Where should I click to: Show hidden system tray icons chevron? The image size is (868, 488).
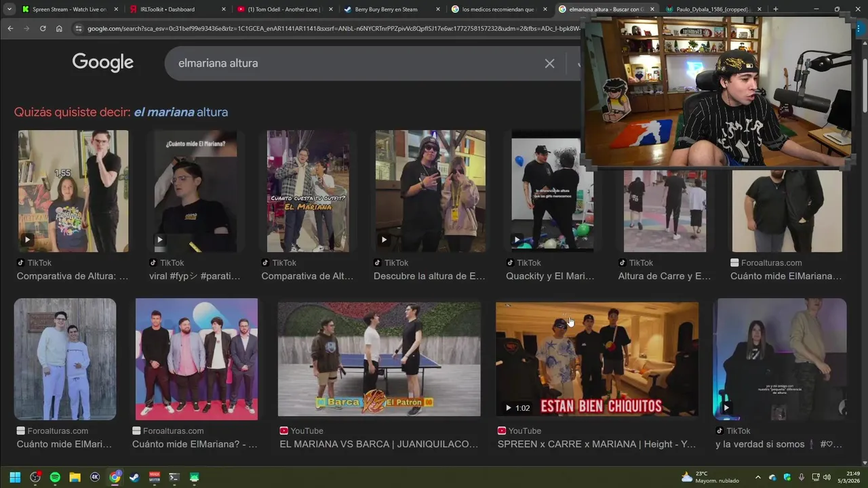coord(757,477)
